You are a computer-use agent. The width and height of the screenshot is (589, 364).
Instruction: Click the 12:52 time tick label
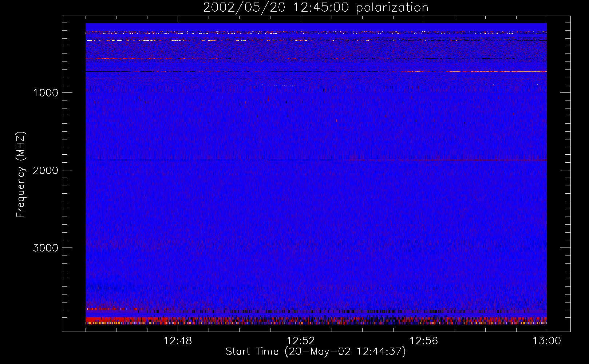pos(301,341)
